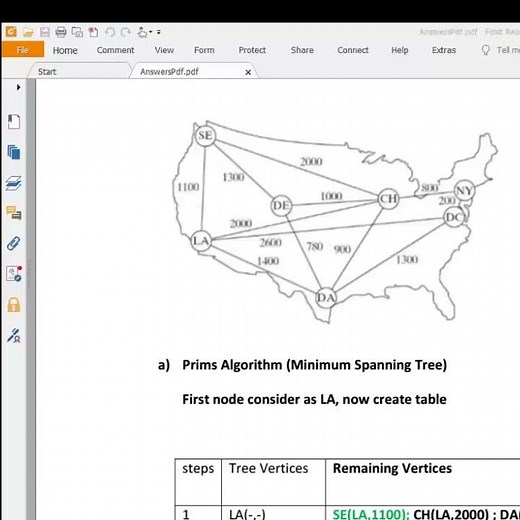Image resolution: width=520 pixels, height=520 pixels.
Task: Click the DE node in the graph
Action: [281, 205]
